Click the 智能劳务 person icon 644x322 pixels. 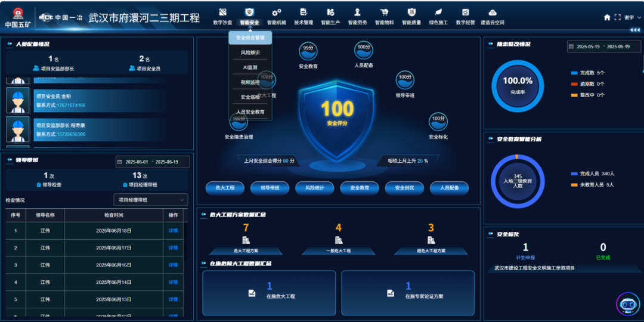(x=357, y=13)
